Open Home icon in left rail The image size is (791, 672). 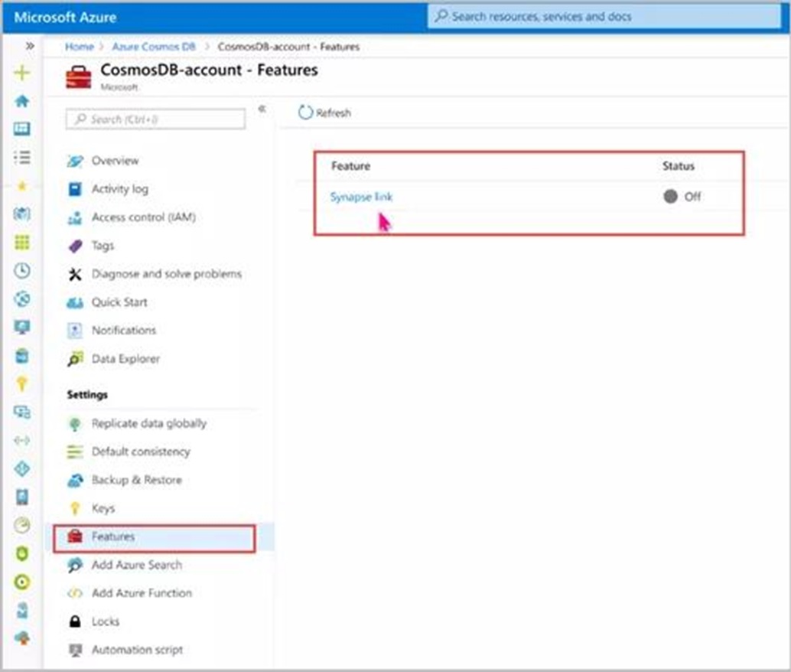pos(22,101)
